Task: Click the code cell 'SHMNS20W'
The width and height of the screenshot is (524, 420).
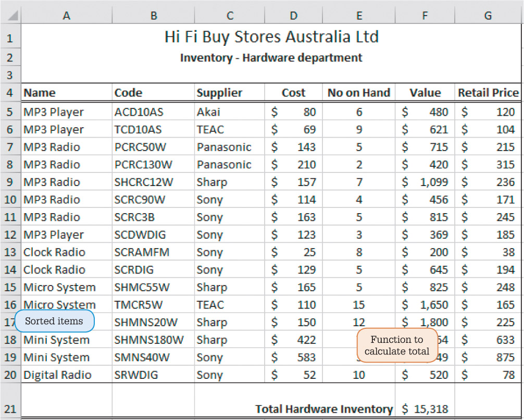Action: 153,323
